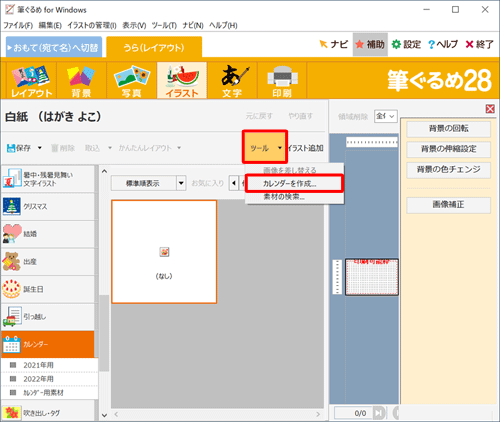Open the 文字 text tool icon
This screenshot has width=500, height=422.
coord(232,81)
